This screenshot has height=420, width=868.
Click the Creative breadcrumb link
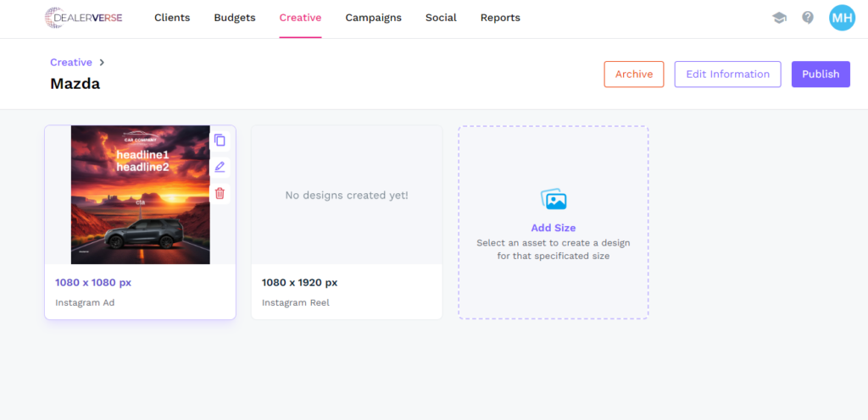click(x=71, y=63)
